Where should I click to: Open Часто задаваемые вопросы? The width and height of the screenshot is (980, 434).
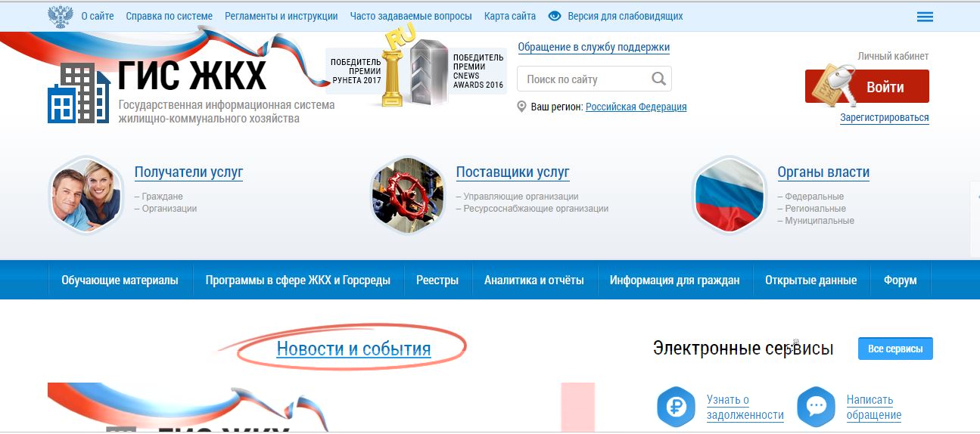[411, 16]
